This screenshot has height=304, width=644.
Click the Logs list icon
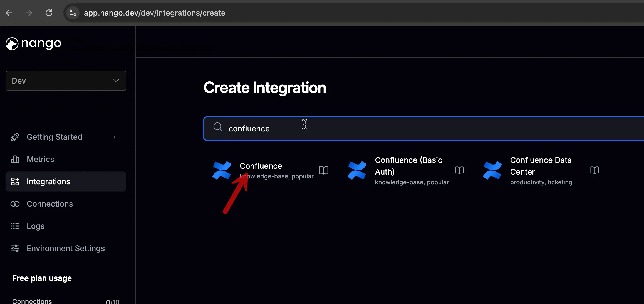(x=15, y=226)
